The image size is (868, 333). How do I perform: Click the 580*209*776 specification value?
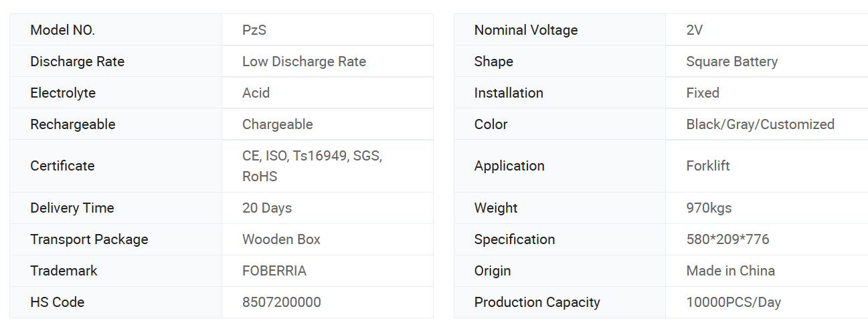(x=727, y=239)
